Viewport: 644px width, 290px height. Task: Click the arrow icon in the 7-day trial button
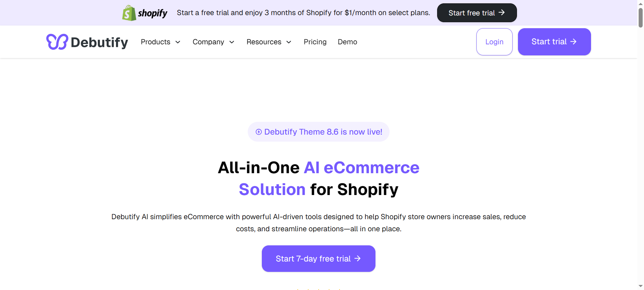coord(358,258)
